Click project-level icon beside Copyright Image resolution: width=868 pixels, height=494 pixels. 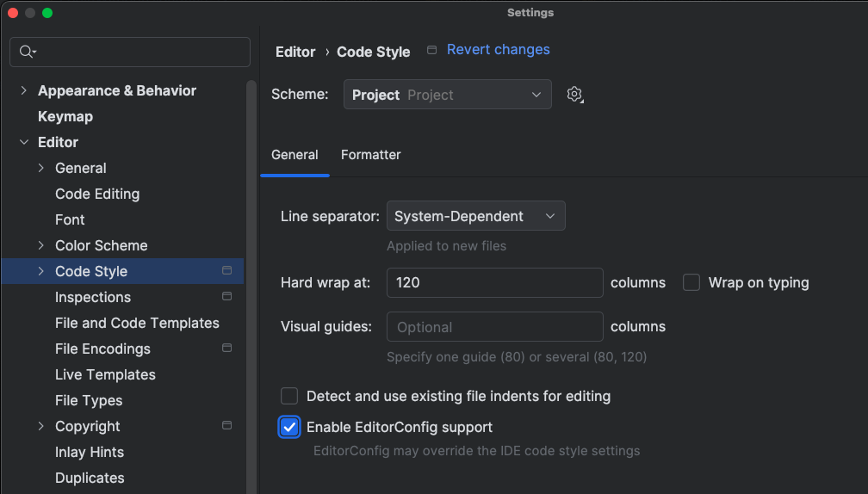pos(227,426)
